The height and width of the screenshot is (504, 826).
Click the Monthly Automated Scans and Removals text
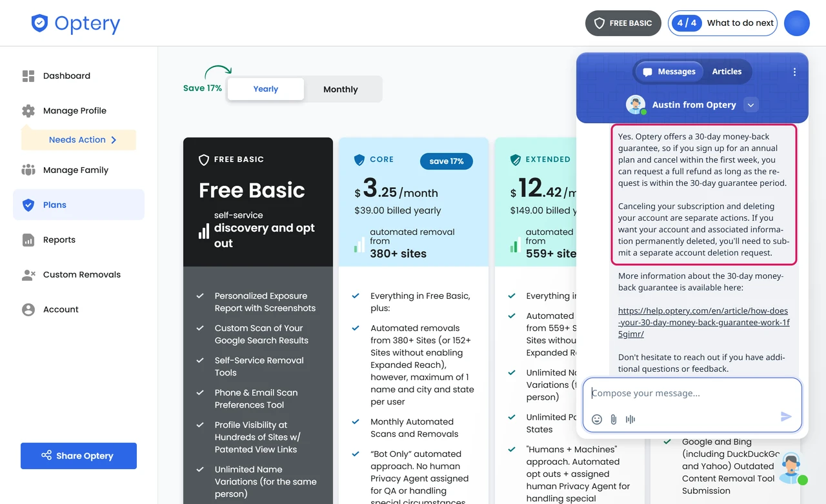coord(414,428)
